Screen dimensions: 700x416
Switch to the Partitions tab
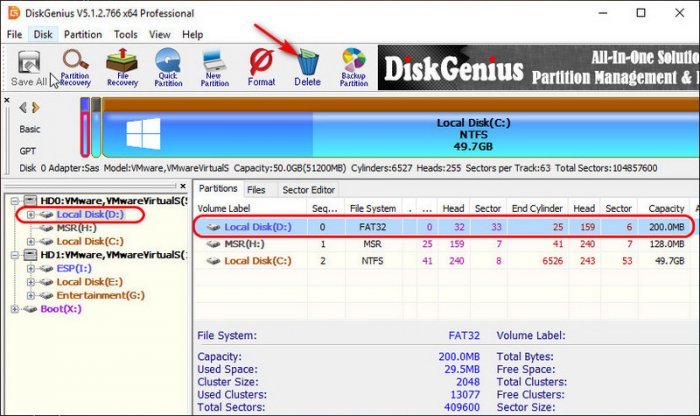(x=218, y=188)
